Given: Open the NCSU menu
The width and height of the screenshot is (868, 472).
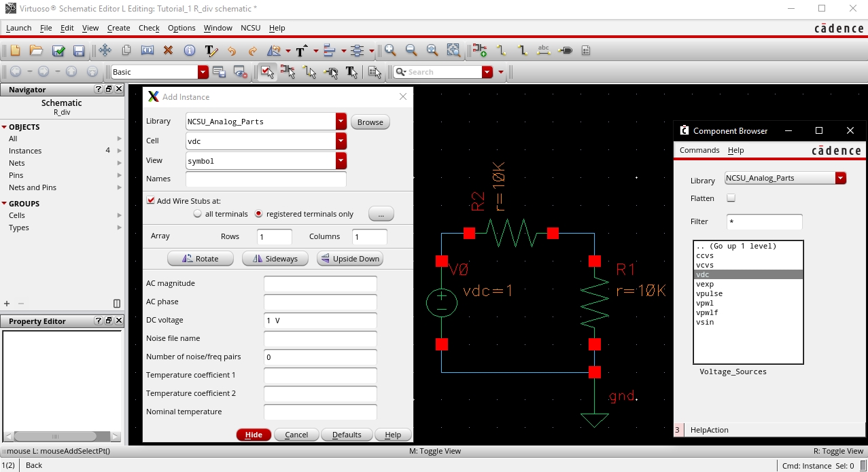Looking at the screenshot, I should coord(250,28).
